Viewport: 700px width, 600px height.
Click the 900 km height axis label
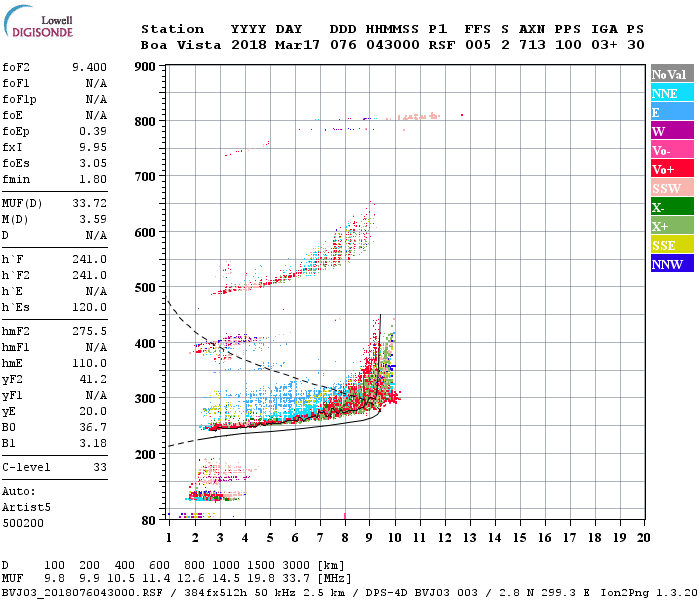coord(145,67)
